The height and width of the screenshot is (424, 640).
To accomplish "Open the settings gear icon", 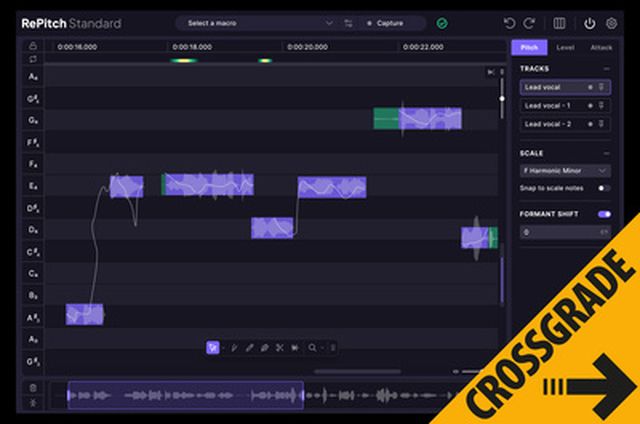I will [612, 23].
